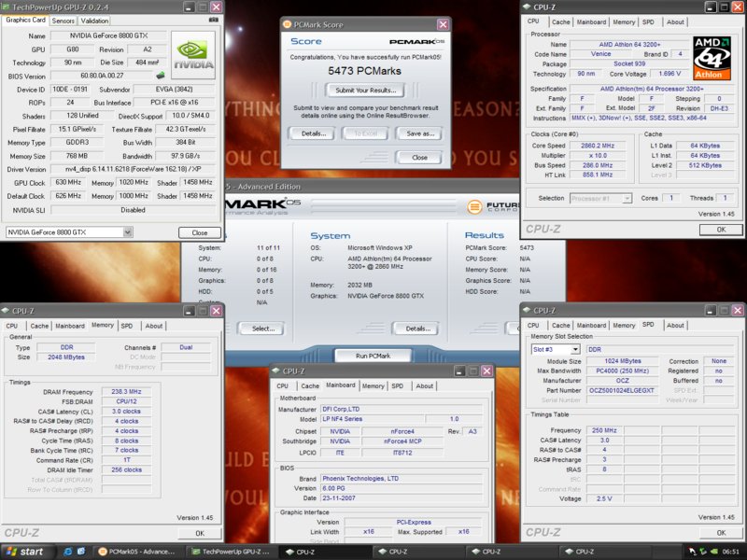
Task: Open Mainboard tab in CPU-Z Memory window
Action: pyautogui.click(x=69, y=326)
